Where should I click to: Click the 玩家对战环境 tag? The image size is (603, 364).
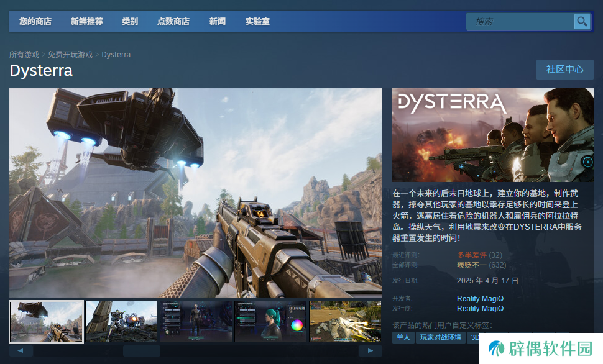tap(440, 337)
